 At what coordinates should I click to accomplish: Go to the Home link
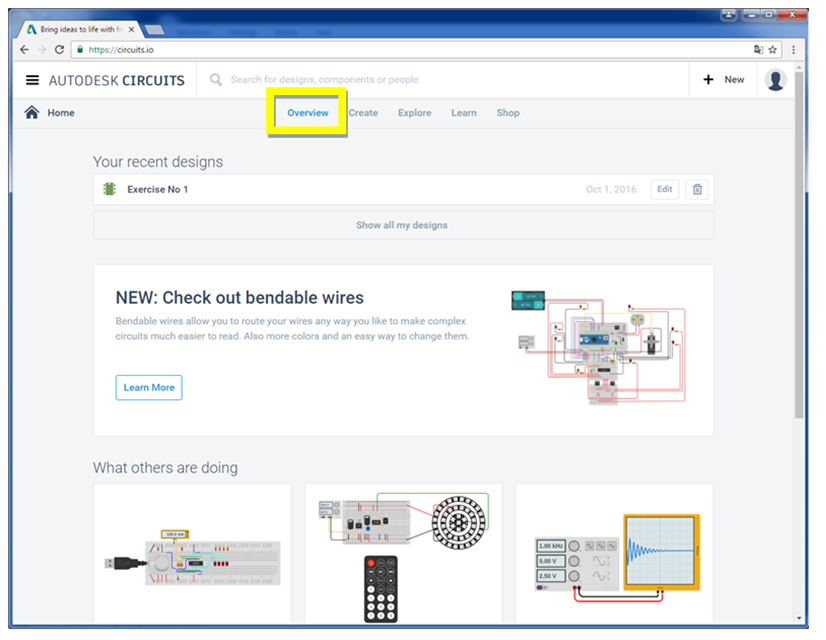click(x=61, y=113)
